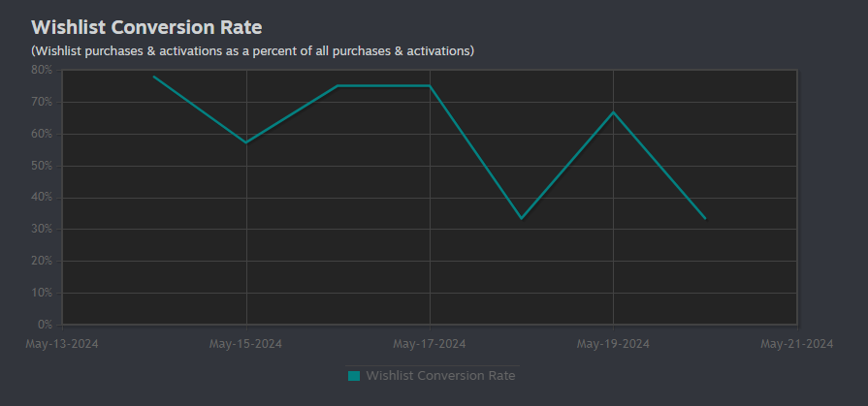The height and width of the screenshot is (406, 868).
Task: Click the May-21-2024 x-axis label
Action: tap(797, 344)
